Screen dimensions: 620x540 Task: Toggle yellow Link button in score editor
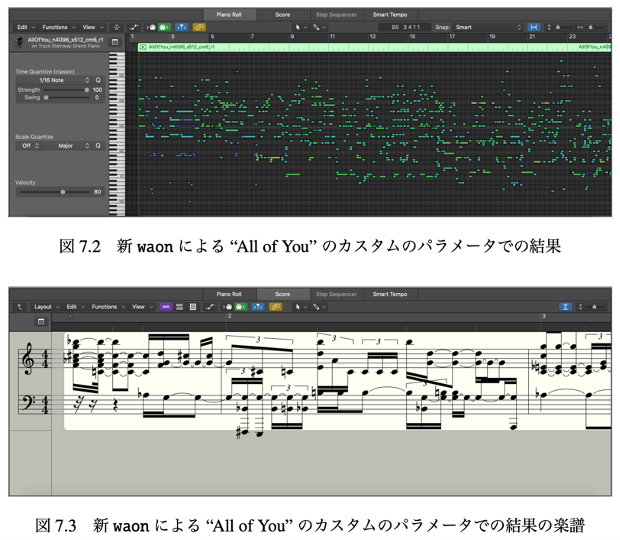click(275, 307)
